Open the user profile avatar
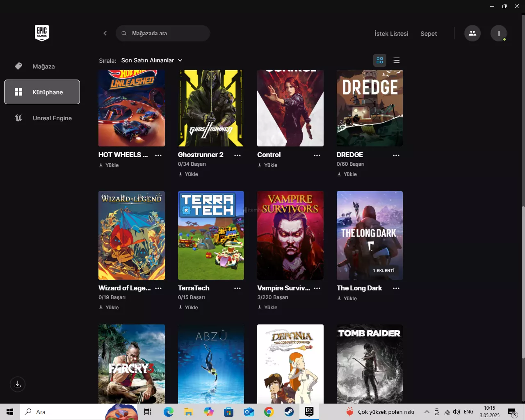 [499, 33]
